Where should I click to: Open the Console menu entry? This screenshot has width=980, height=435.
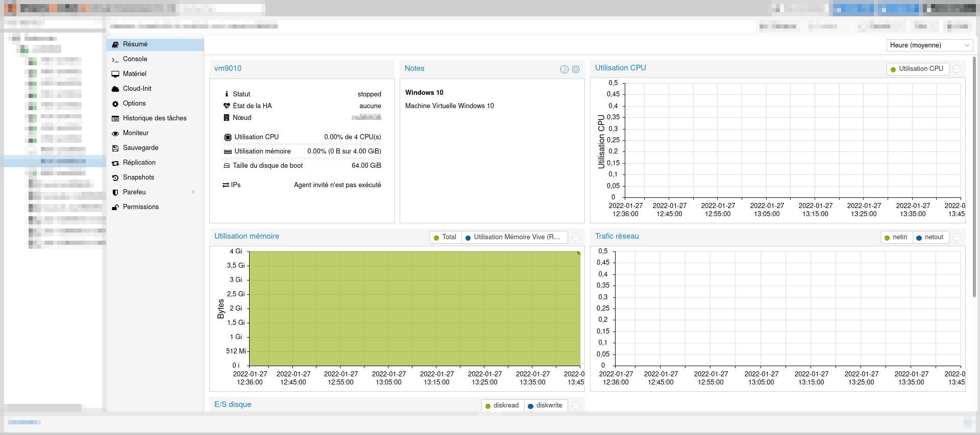click(155, 59)
